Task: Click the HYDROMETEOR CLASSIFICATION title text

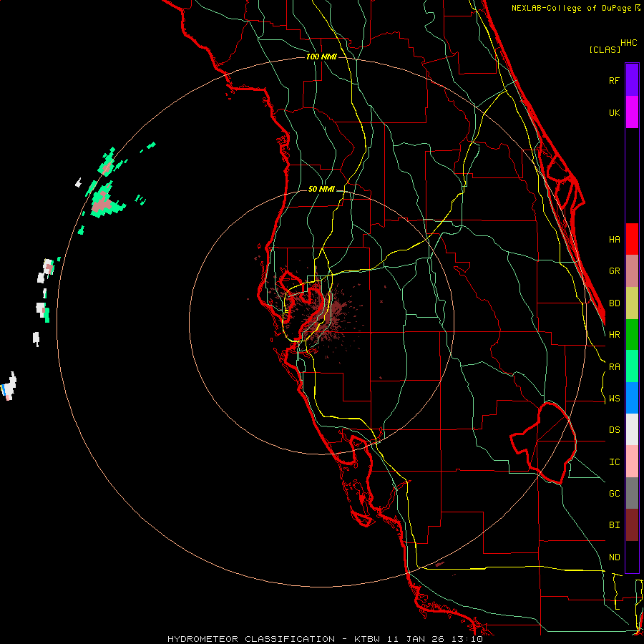Action: coord(251,639)
